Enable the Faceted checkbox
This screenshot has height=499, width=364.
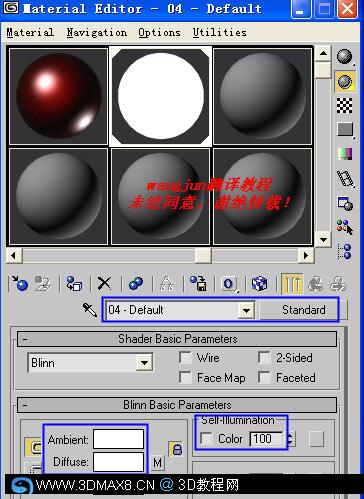(x=264, y=378)
